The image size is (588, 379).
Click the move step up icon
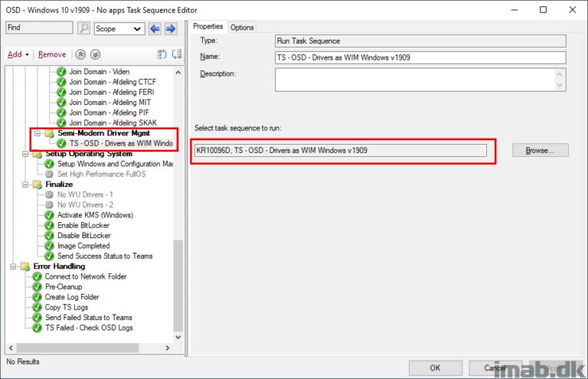pos(81,54)
